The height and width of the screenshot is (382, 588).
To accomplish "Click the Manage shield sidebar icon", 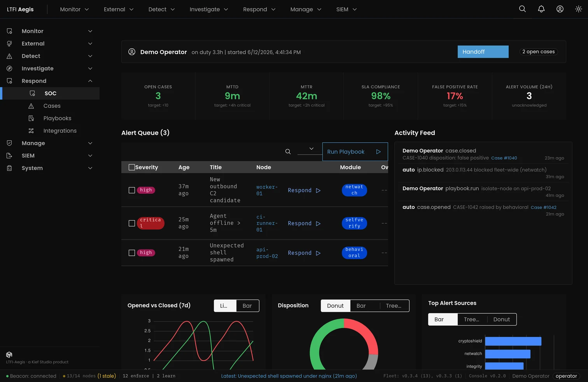I will click(9, 143).
